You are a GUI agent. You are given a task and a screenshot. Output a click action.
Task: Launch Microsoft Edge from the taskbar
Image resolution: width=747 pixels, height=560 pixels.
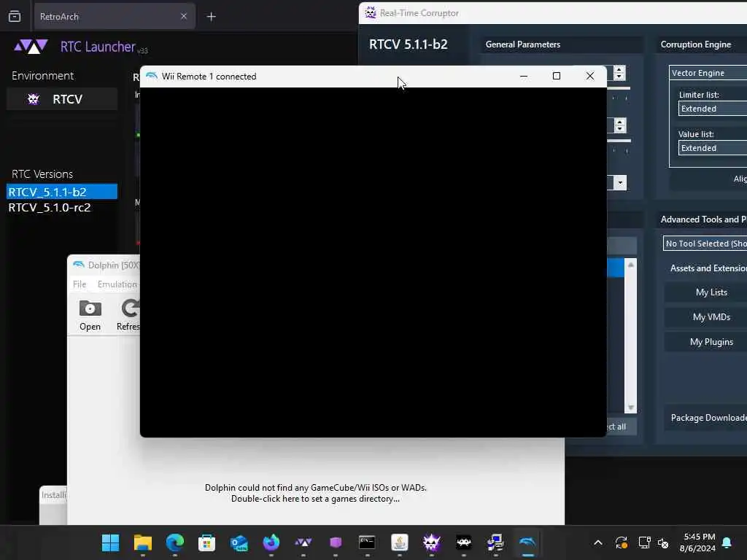tap(175, 542)
